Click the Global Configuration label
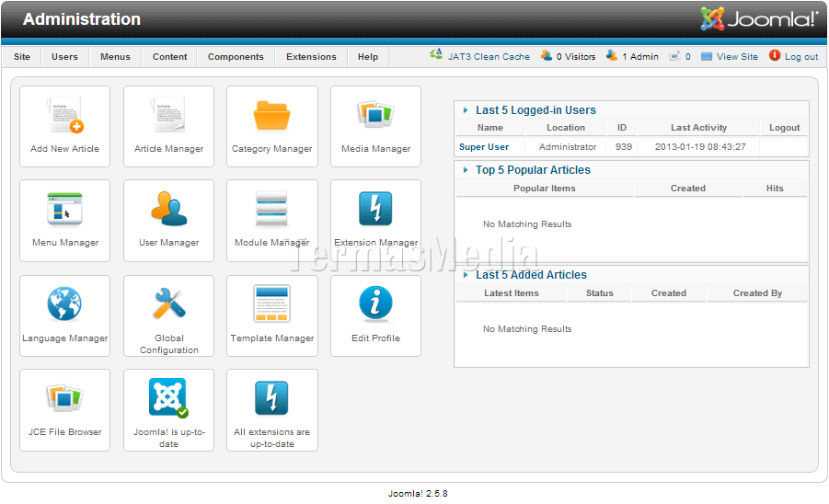The width and height of the screenshot is (829, 504). click(x=168, y=344)
